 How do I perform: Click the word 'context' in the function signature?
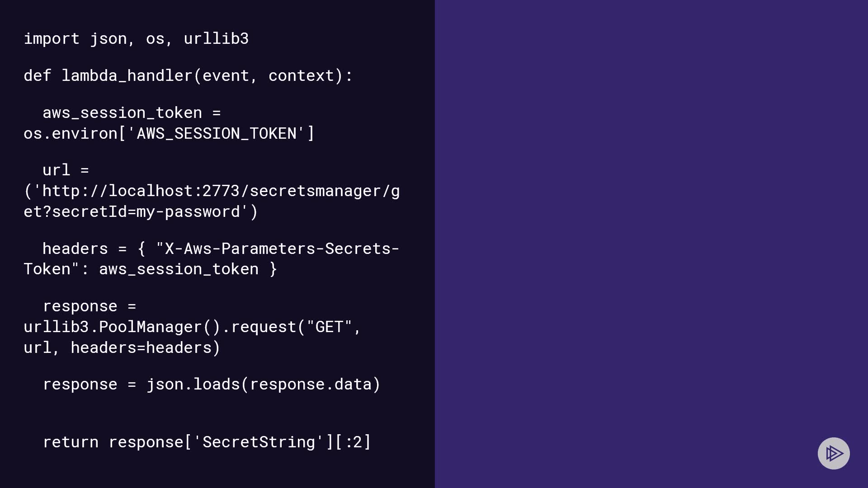tap(301, 76)
